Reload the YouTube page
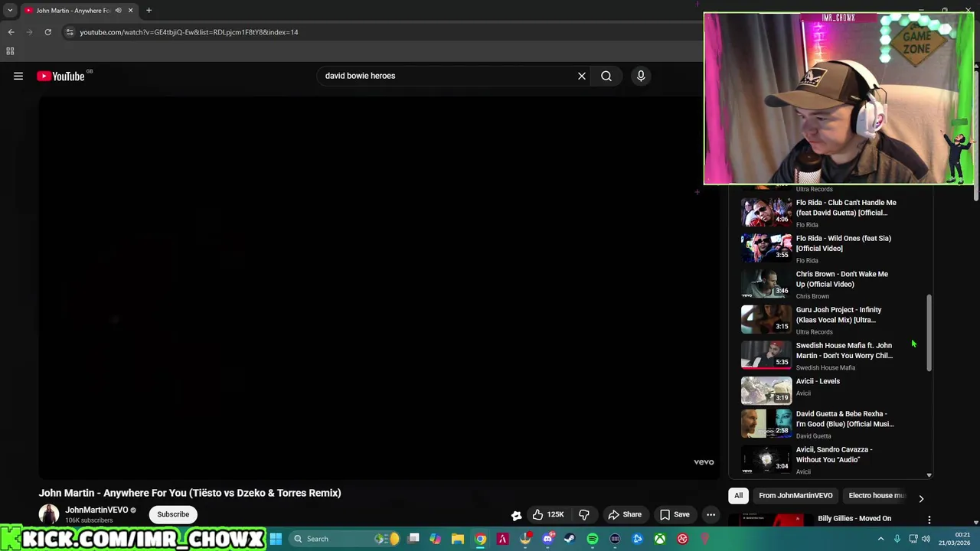Image resolution: width=980 pixels, height=551 pixels. [47, 32]
